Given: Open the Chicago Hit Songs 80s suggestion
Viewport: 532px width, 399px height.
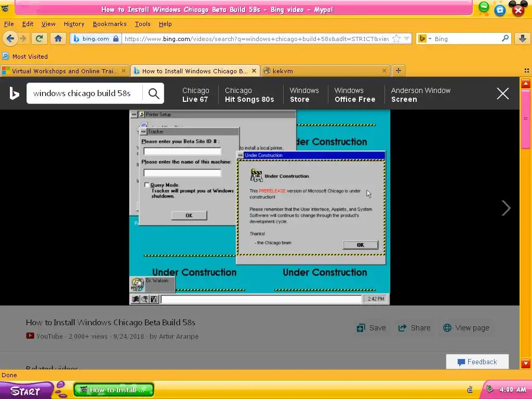Looking at the screenshot, I should tap(249, 95).
